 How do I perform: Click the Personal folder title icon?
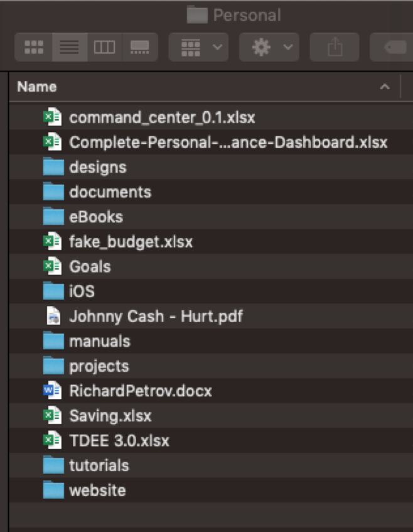(x=197, y=15)
